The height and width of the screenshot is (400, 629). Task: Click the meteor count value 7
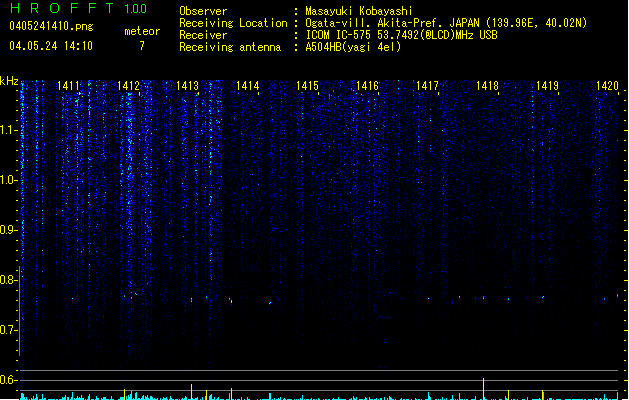[142, 46]
